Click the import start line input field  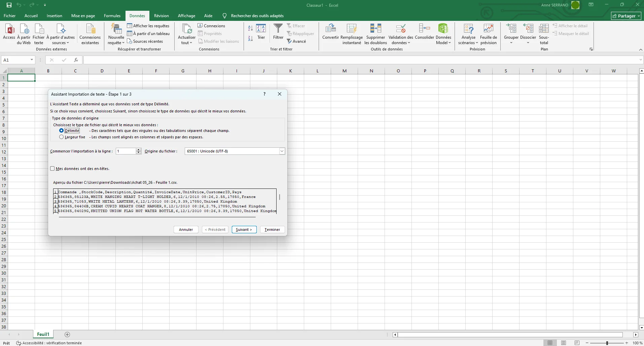(x=126, y=151)
